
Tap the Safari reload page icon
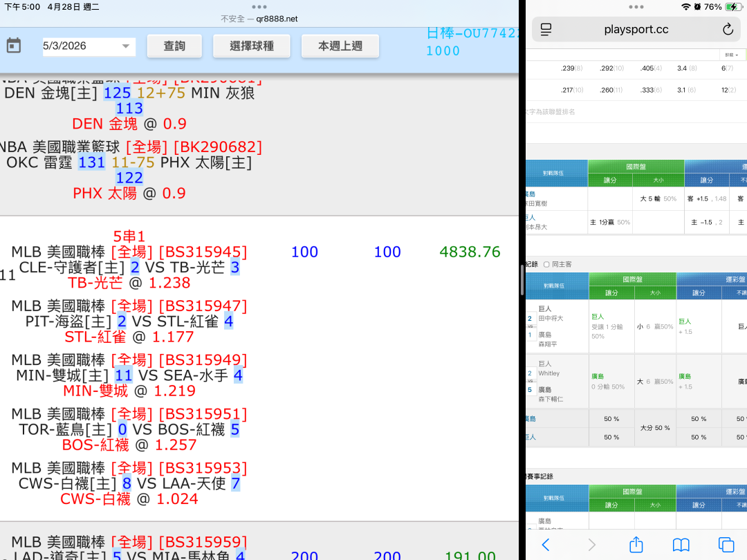[727, 29]
